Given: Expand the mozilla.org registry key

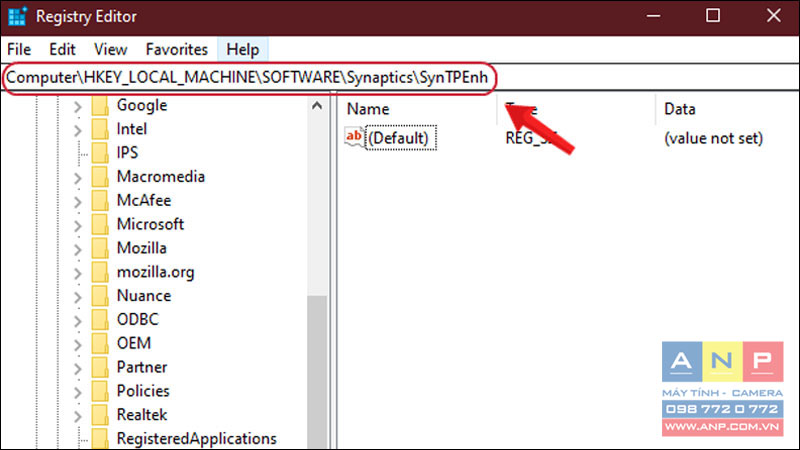Looking at the screenshot, I should (78, 273).
